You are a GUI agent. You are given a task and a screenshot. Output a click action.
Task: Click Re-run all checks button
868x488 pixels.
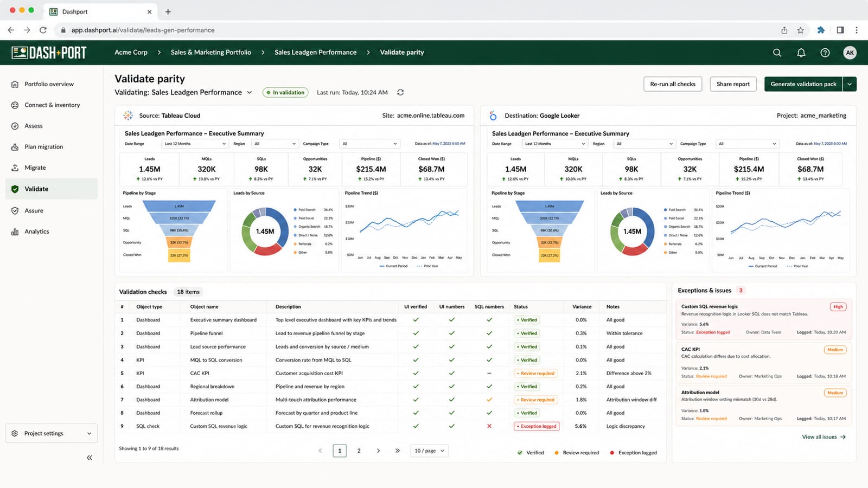click(x=673, y=84)
